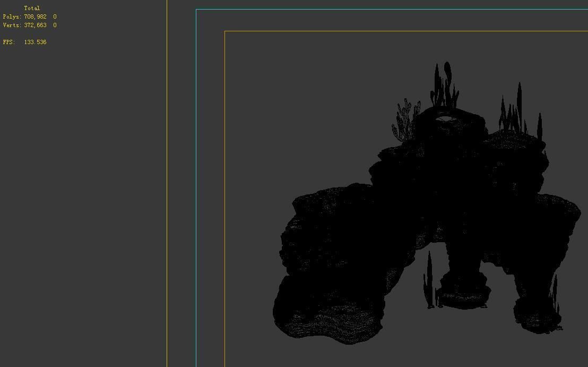Screen dimensions: 588x367
Task: Select the frame rate value 133.536
Action: pos(35,42)
